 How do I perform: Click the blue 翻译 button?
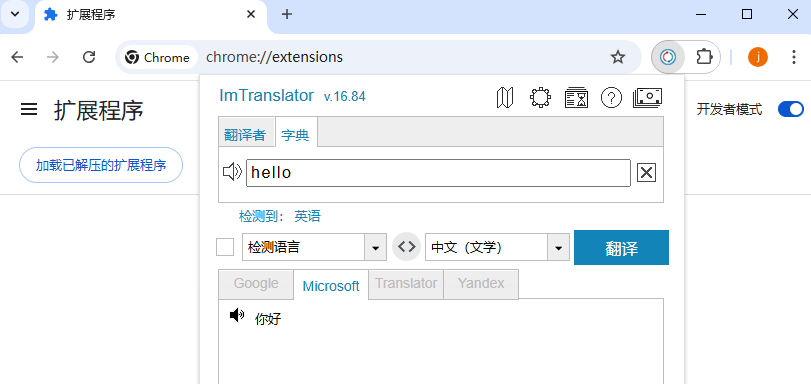[x=621, y=247]
